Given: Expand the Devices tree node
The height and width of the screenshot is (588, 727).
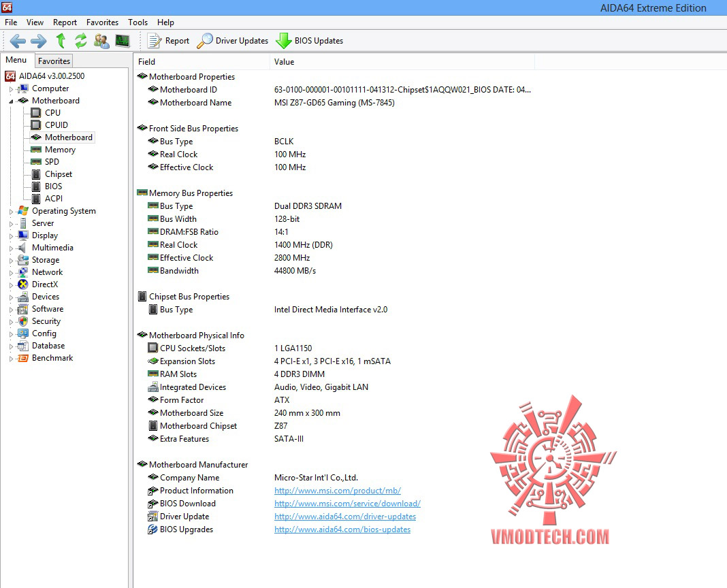Looking at the screenshot, I should click(11, 297).
